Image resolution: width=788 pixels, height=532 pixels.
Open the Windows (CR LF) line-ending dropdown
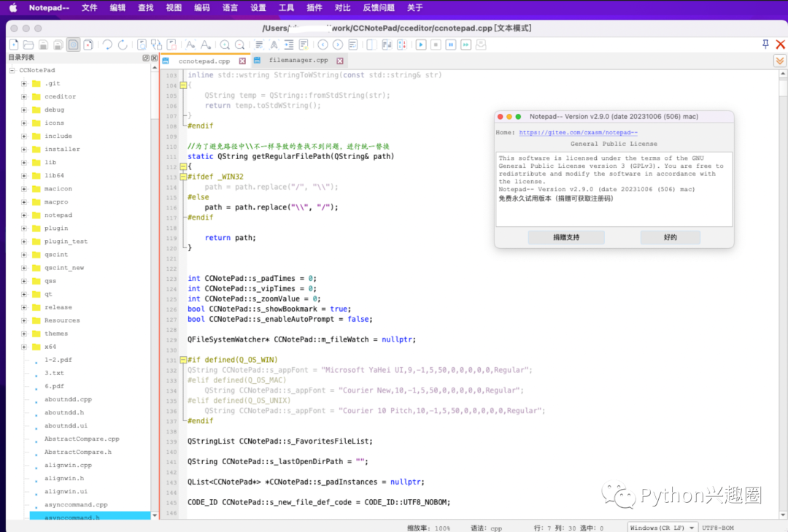point(663,528)
